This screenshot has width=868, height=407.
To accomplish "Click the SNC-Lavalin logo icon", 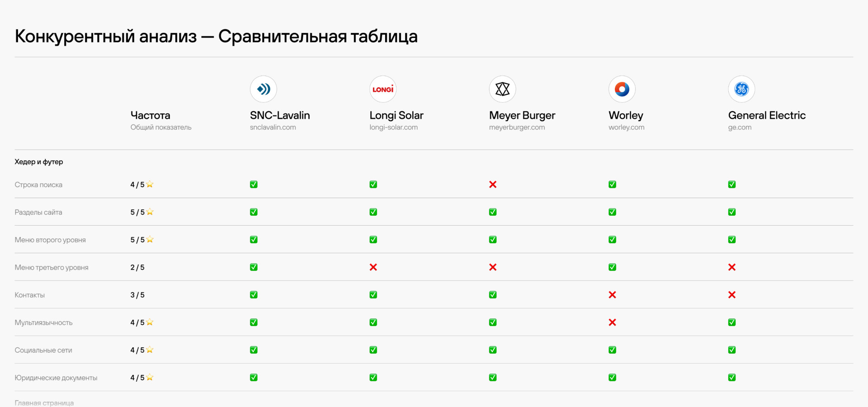I will coord(263,89).
